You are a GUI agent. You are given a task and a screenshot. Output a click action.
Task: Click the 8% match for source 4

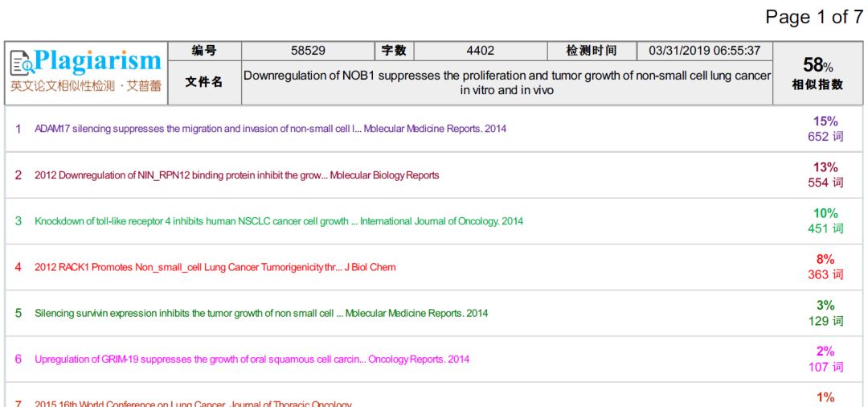pyautogui.click(x=825, y=259)
